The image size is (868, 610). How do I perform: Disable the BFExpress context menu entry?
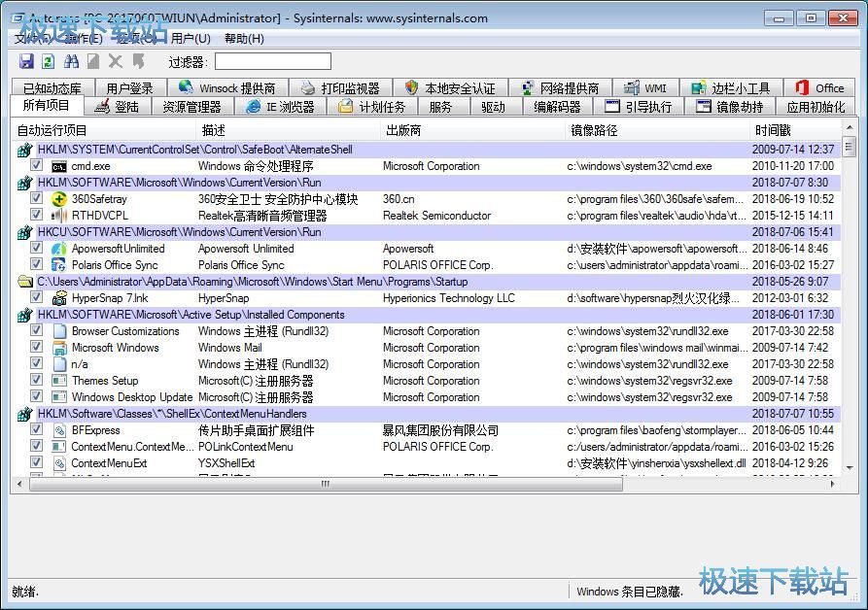click(x=36, y=430)
